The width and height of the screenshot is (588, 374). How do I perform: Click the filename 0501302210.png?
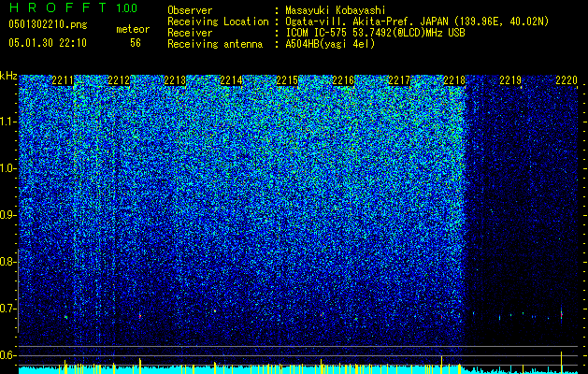pyautogui.click(x=48, y=24)
